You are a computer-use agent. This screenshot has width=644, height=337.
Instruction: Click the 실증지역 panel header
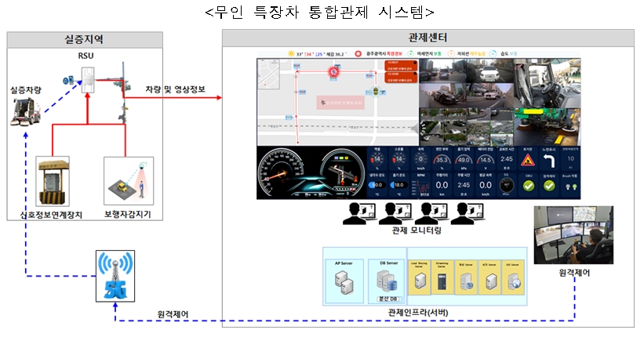click(85, 40)
